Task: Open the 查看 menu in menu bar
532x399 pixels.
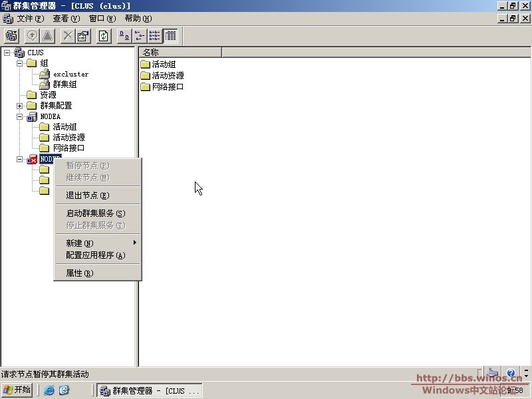Action: tap(66, 19)
